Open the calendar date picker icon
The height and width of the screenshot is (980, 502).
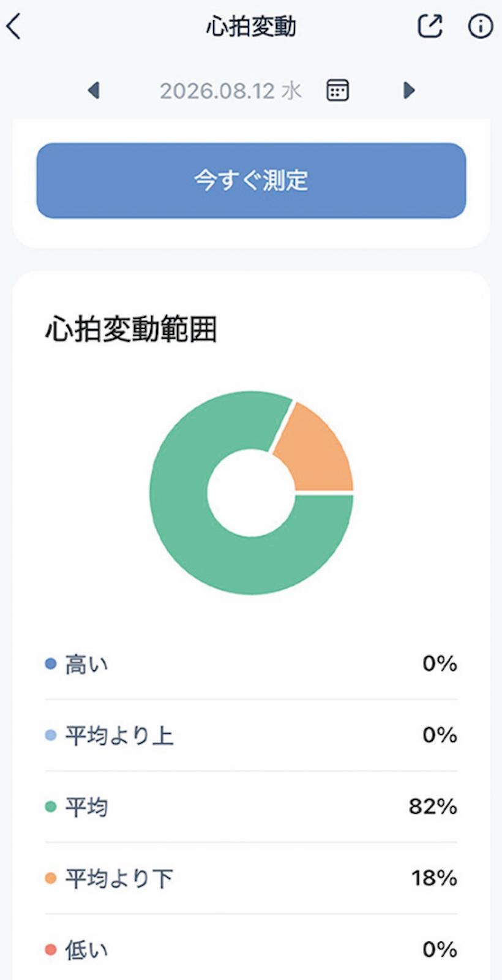(337, 91)
